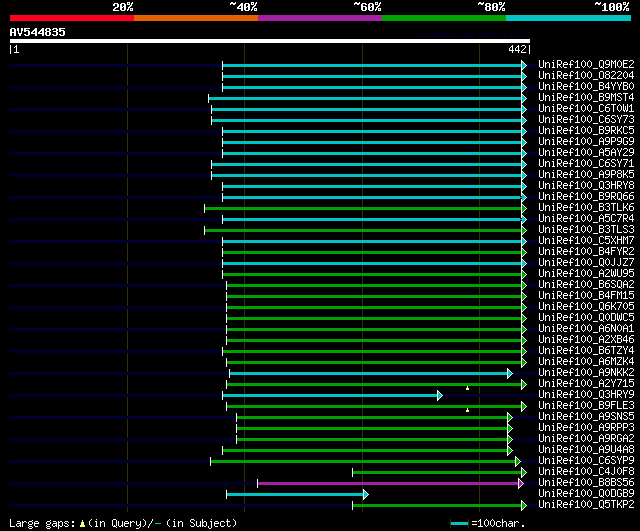Click the UniRef100_A2WU95 label
This screenshot has height=531, width=640.
pos(586,274)
